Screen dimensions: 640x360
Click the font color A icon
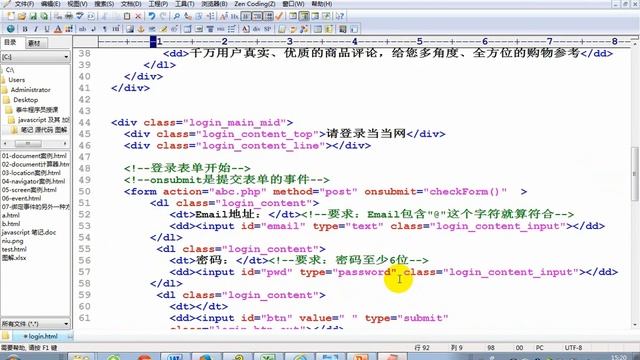pos(58,29)
